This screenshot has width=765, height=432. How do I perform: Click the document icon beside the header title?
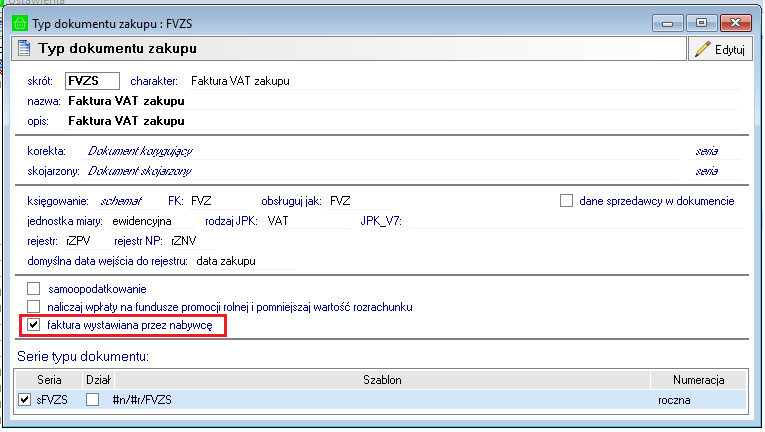(21, 47)
